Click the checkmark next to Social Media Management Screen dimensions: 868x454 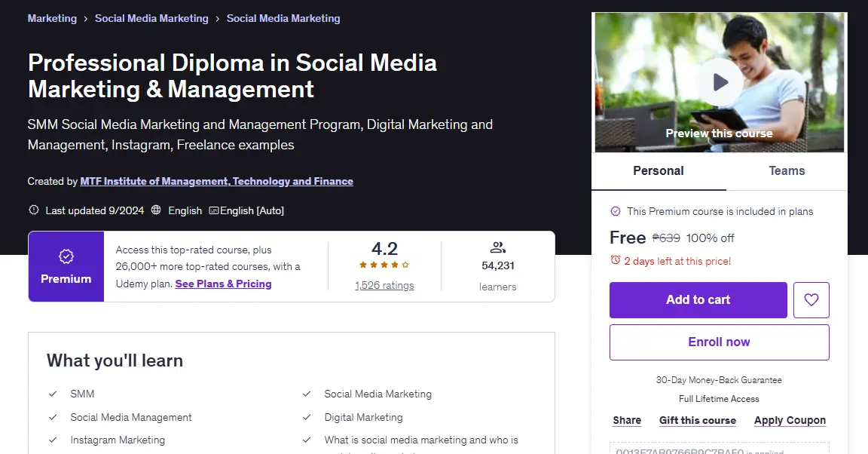point(53,417)
